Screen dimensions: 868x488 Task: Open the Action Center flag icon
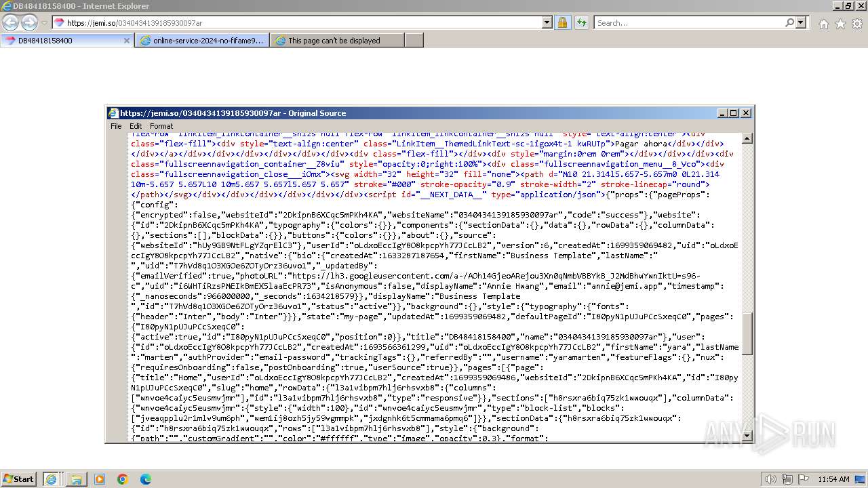click(x=804, y=479)
